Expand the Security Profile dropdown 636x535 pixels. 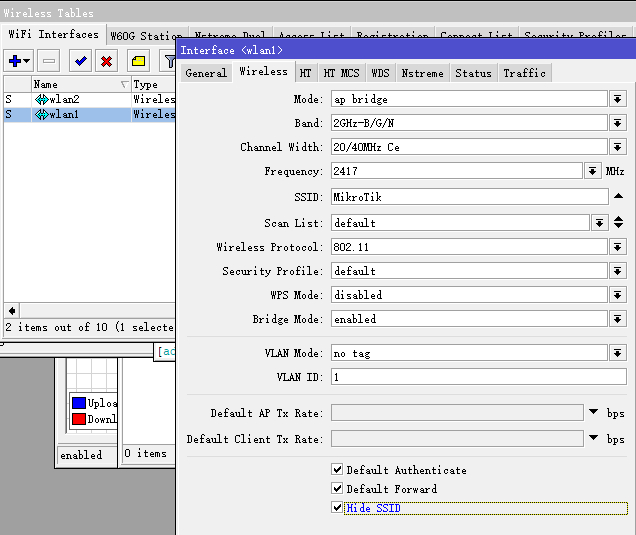click(618, 271)
